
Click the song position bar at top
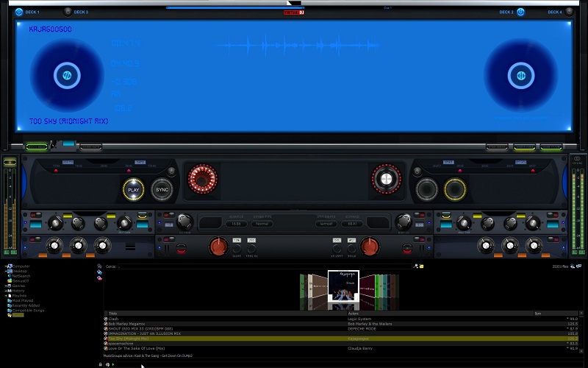[x=235, y=7]
